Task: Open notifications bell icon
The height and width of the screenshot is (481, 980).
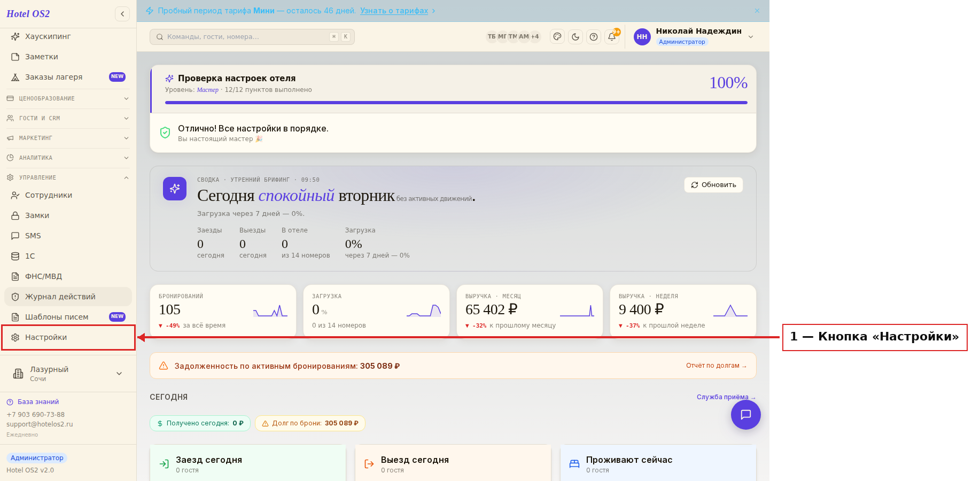Action: tap(612, 37)
